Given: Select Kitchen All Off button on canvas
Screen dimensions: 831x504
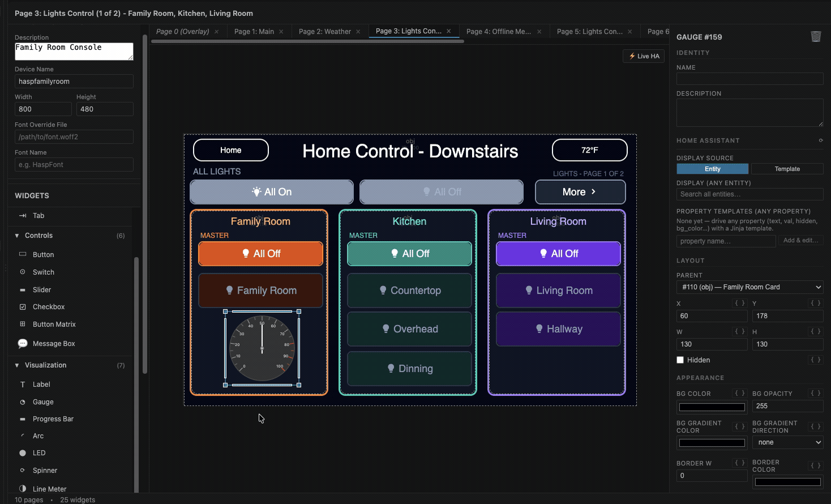Looking at the screenshot, I should coord(409,253).
